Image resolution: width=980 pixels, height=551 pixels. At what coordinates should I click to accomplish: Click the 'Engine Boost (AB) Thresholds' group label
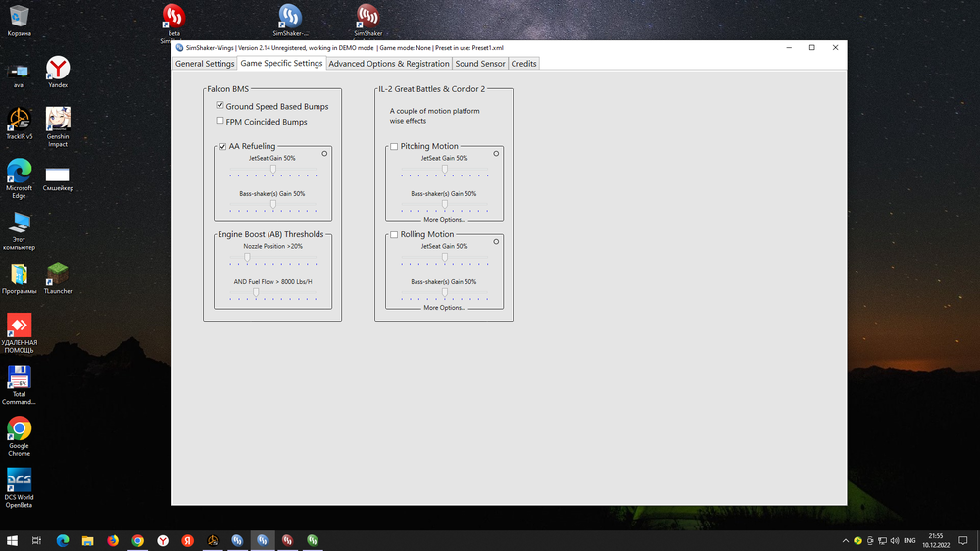click(270, 234)
